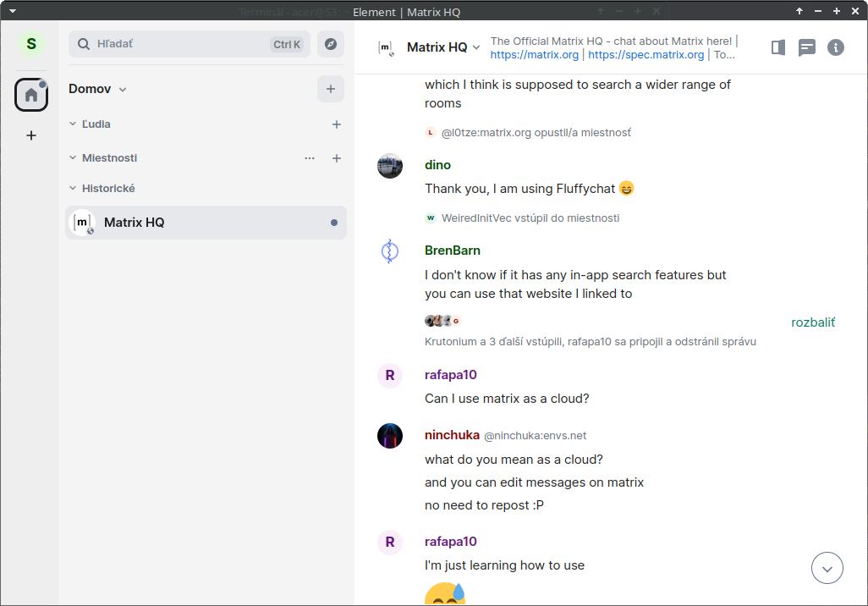Click '@ninchuka:envs.net' identifier
868x606 pixels.
(x=535, y=436)
